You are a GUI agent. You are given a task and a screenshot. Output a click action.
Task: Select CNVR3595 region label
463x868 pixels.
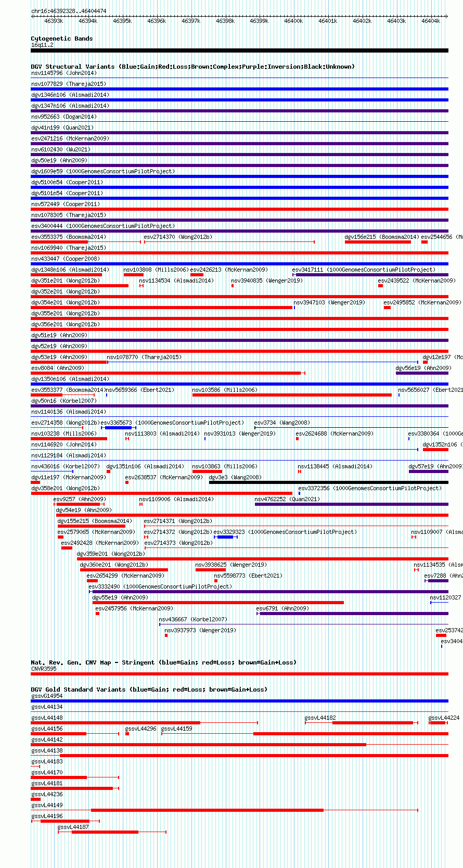pyautogui.click(x=44, y=669)
